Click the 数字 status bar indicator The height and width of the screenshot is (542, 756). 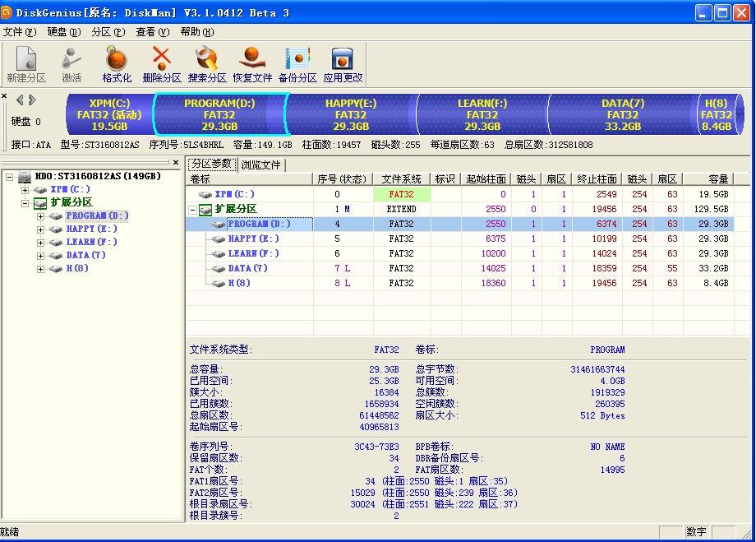696,532
